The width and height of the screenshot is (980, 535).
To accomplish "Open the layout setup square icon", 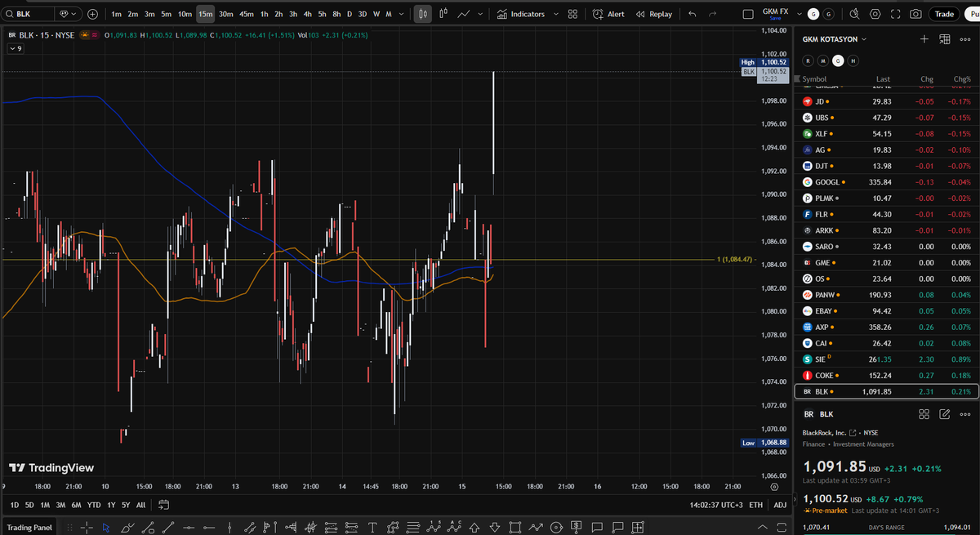I will 747,14.
